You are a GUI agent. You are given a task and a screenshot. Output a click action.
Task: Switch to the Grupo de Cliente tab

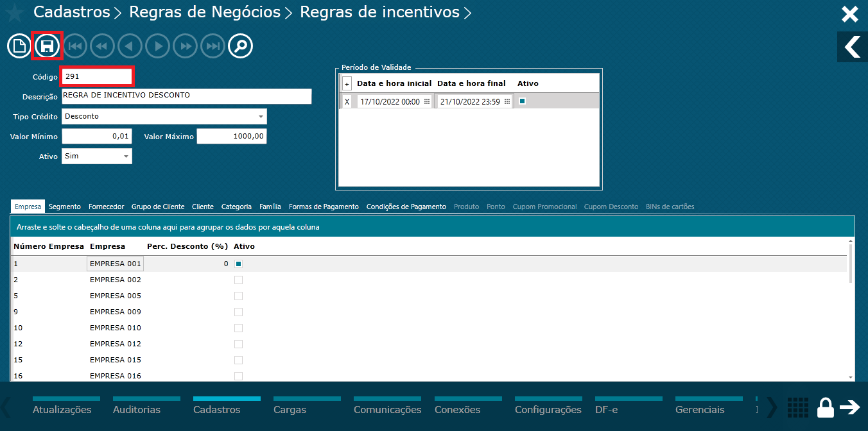pyautogui.click(x=158, y=207)
